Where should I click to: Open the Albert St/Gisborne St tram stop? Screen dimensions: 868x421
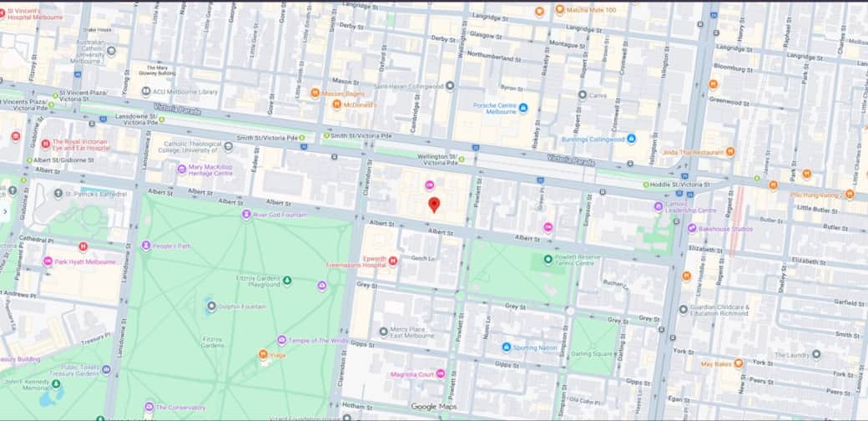tap(28, 160)
